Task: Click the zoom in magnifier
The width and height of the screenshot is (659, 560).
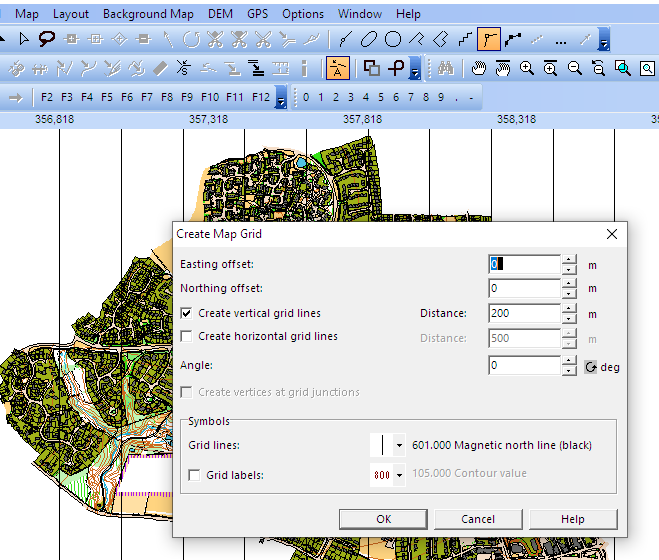Action: (x=527, y=68)
